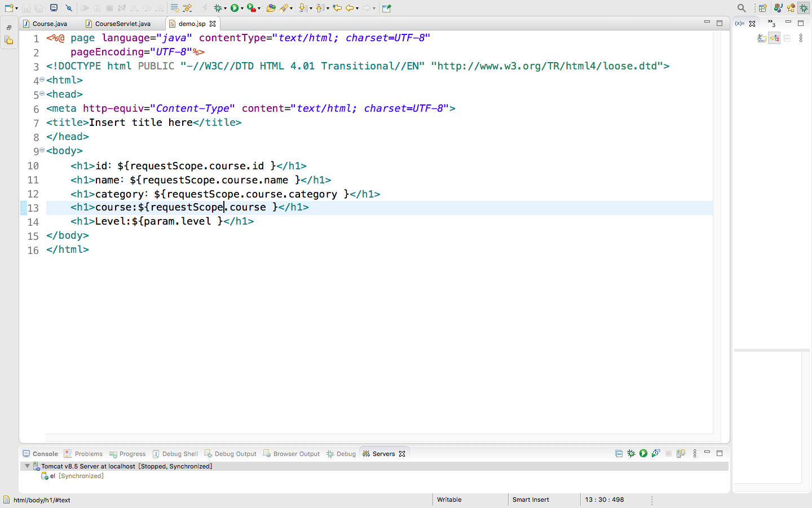812x508 pixels.
Task: Click the New file wizard icon
Action: point(9,8)
